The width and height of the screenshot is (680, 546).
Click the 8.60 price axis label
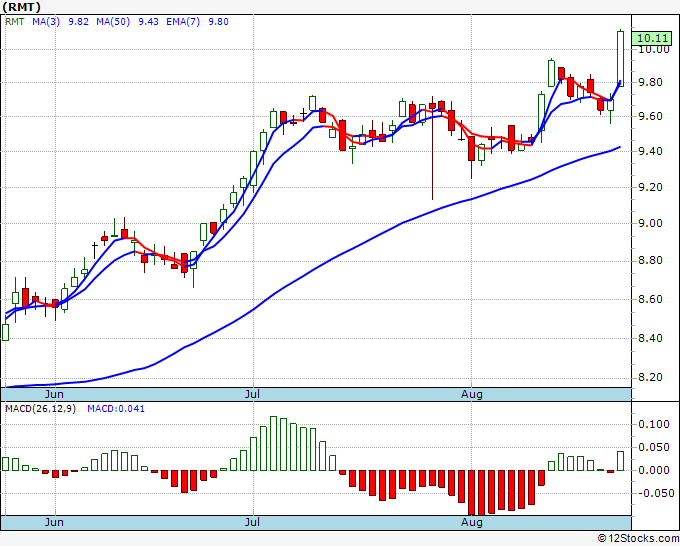click(x=651, y=299)
